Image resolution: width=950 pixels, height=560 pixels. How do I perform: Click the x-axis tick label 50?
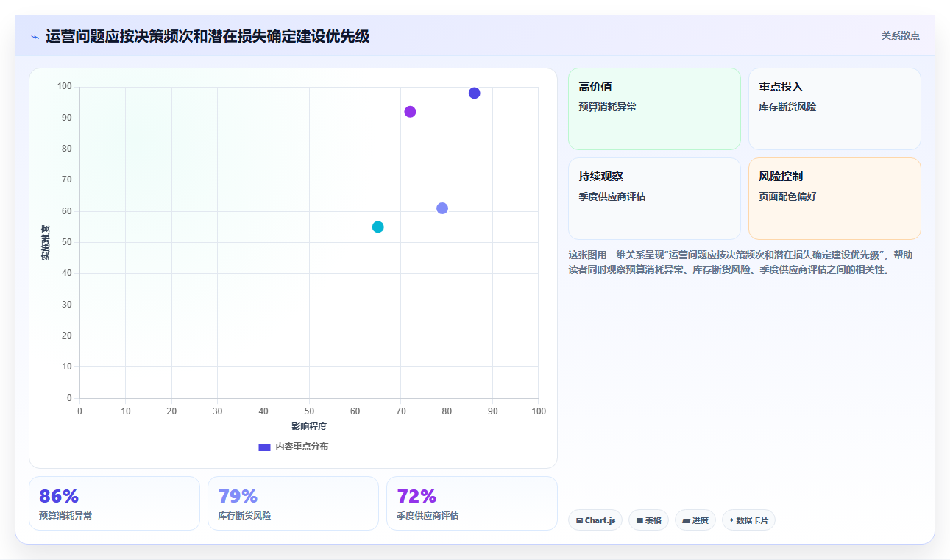[309, 411]
